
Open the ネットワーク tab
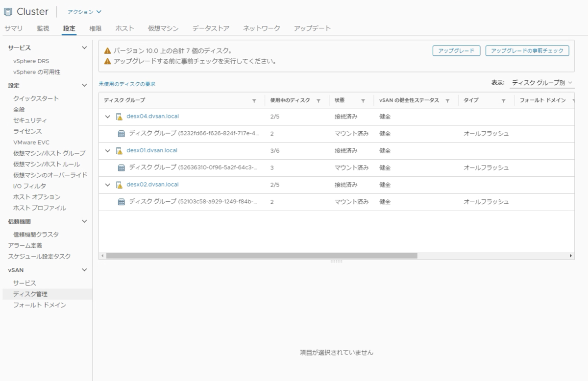pyautogui.click(x=262, y=28)
